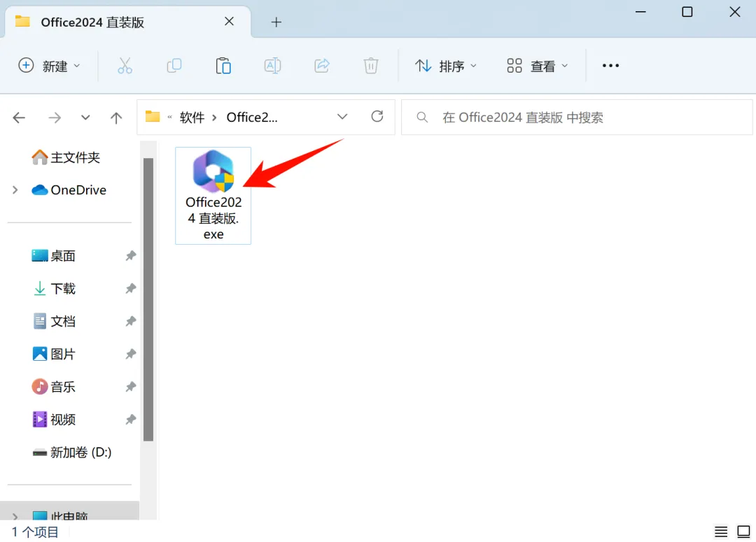Image resolution: width=756 pixels, height=542 pixels.
Task: Click Office2... breadcrumb in address bar
Action: [x=252, y=117]
